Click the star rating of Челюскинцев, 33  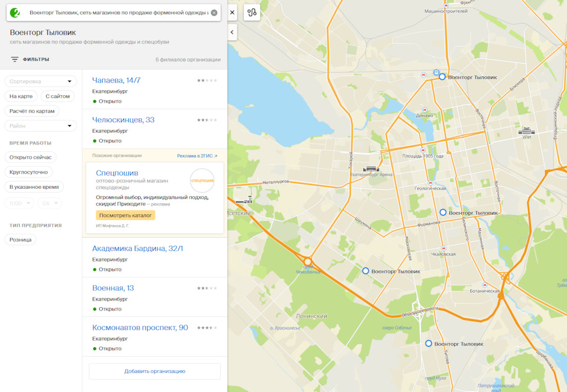tap(207, 120)
